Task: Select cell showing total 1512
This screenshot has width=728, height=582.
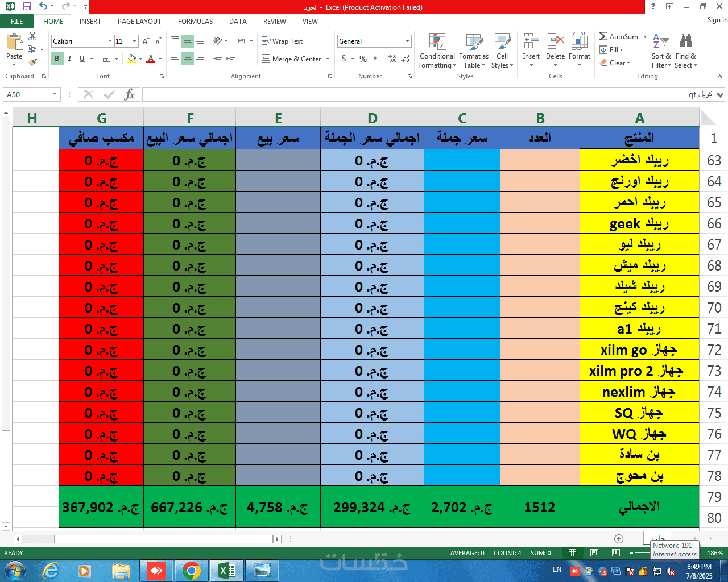Action: (540, 507)
